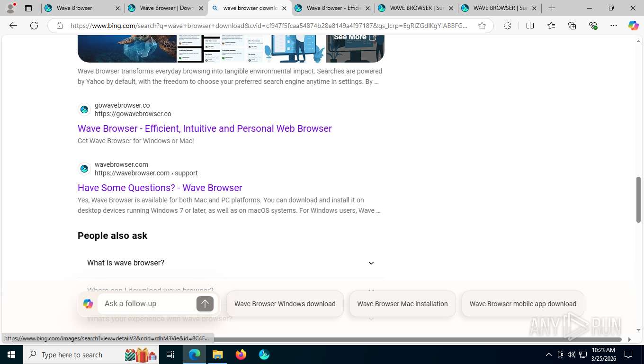Open Wave Browser taskbar icon

tap(264, 355)
